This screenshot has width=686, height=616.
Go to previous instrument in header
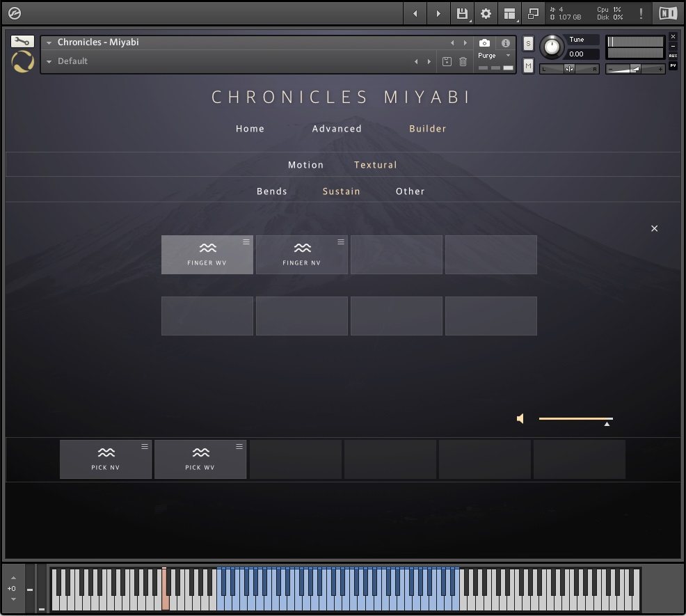click(415, 13)
